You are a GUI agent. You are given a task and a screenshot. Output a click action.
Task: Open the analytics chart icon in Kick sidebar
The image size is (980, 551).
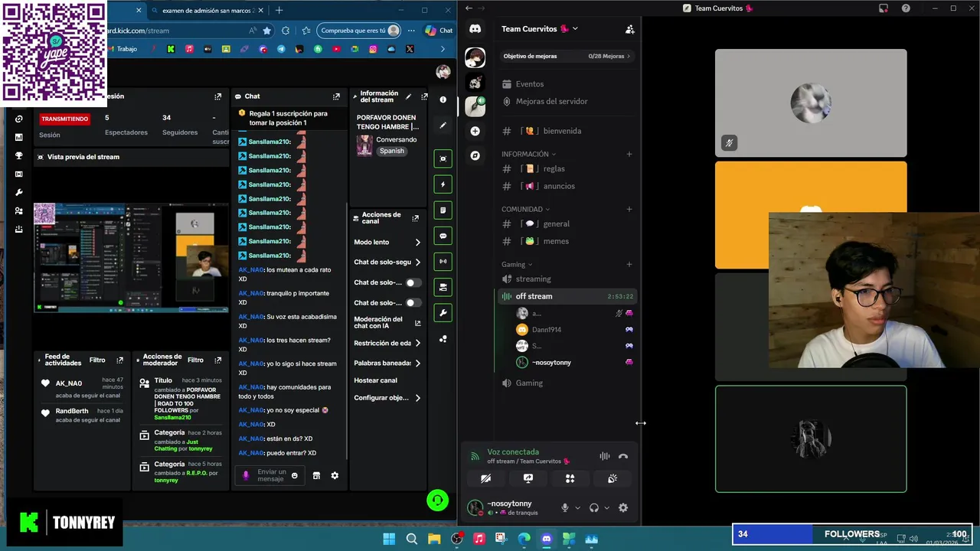(x=19, y=138)
